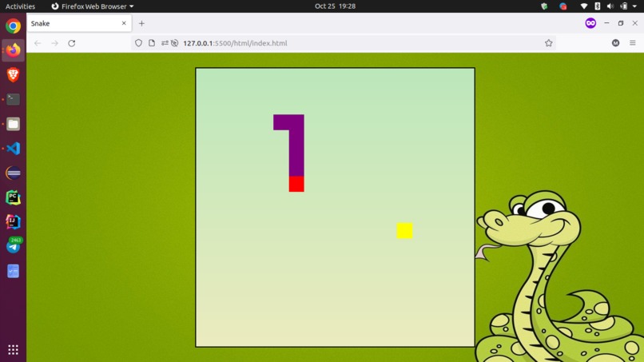
Task: Minimize the Firefox window
Action: pyautogui.click(x=606, y=23)
